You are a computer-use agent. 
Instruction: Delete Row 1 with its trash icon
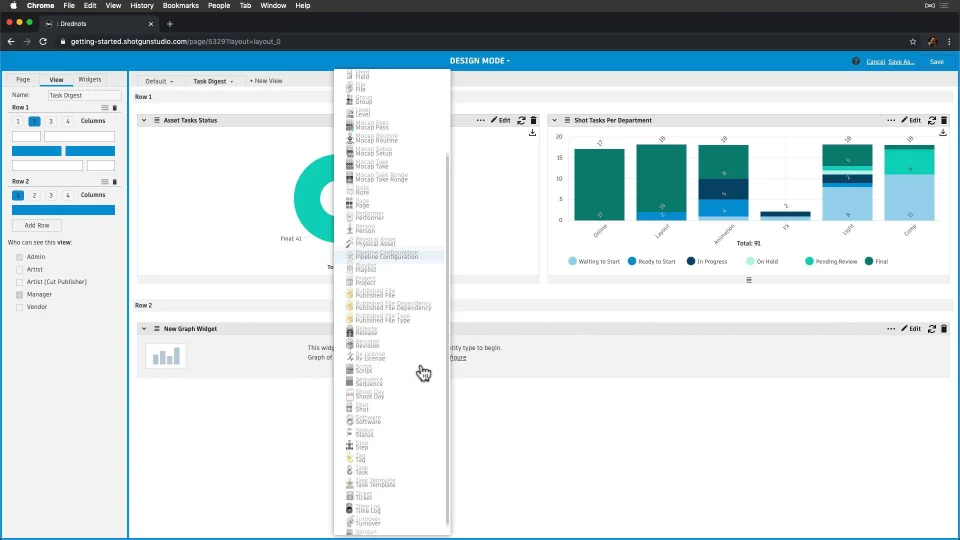tap(114, 108)
